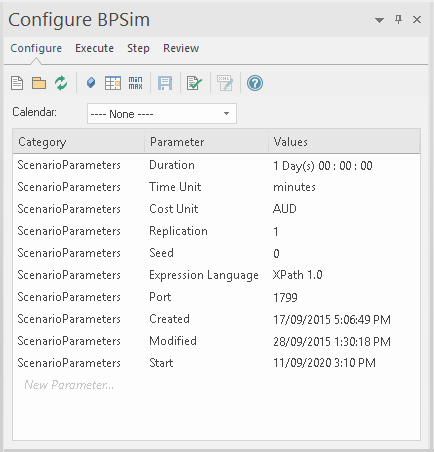Open the panel options dropdown arrow

pyautogui.click(x=379, y=20)
